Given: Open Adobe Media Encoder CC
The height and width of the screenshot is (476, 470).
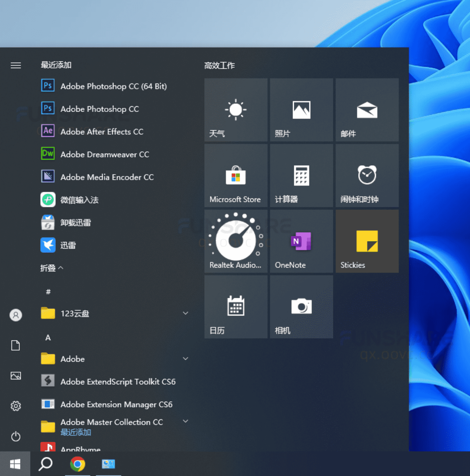Looking at the screenshot, I should coord(114,177).
